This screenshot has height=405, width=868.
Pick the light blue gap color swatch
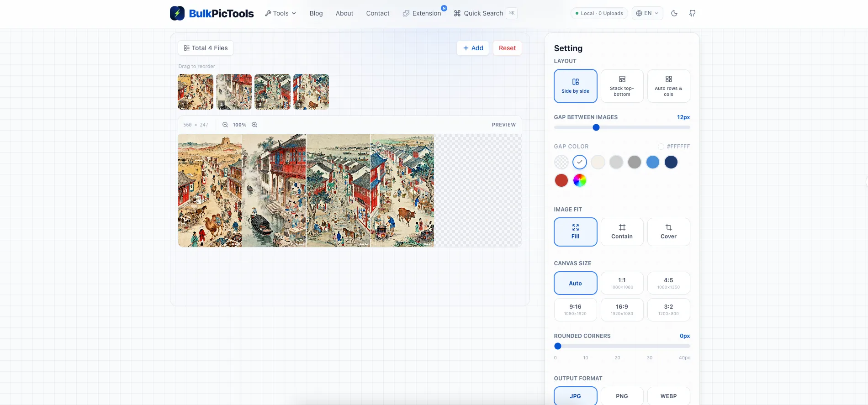click(653, 162)
